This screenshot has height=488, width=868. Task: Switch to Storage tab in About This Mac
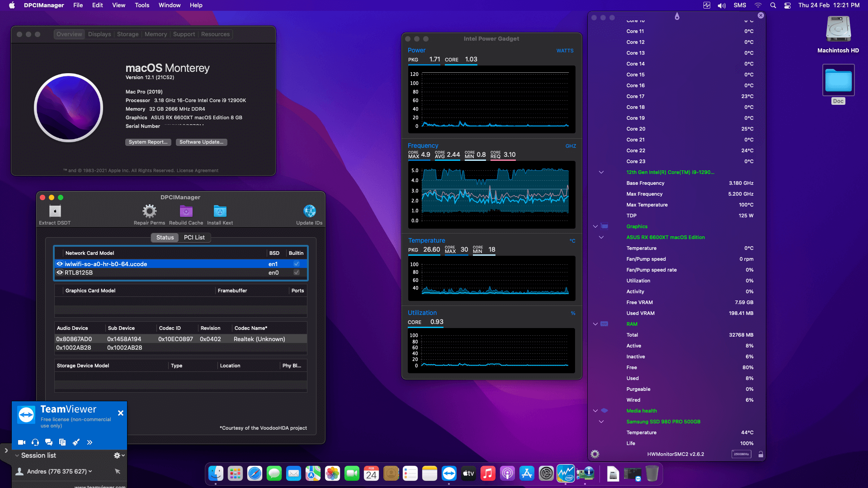coord(127,34)
